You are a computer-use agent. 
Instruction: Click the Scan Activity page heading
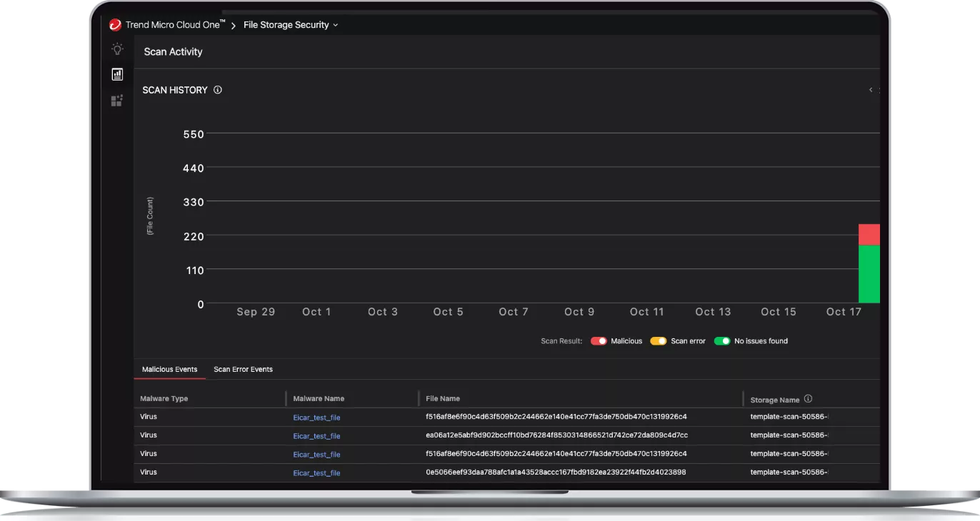click(173, 52)
